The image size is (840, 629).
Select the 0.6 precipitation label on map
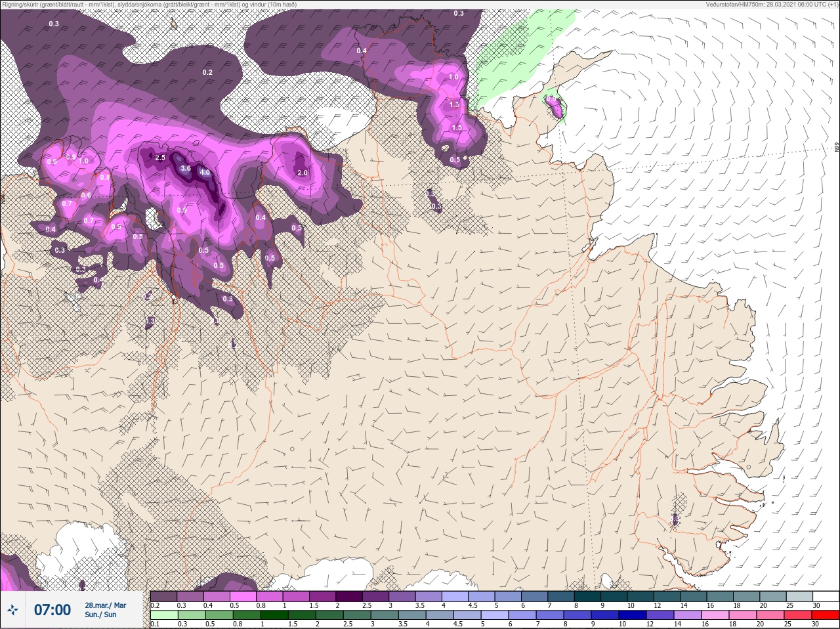tap(86, 195)
